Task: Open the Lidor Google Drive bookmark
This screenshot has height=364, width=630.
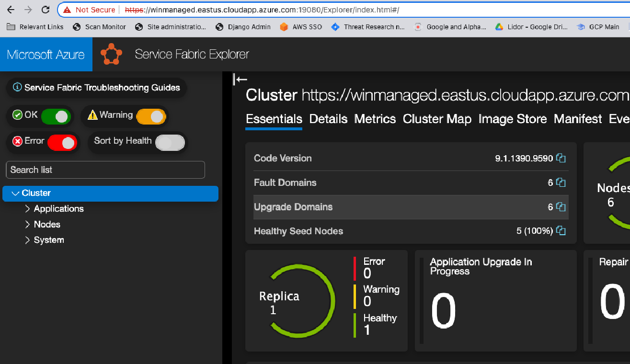Action: tap(531, 27)
